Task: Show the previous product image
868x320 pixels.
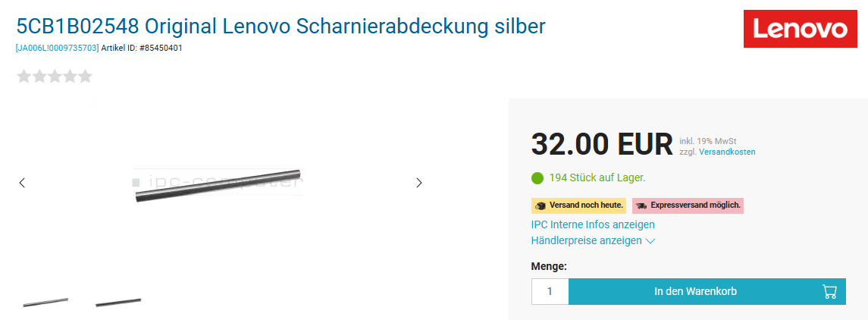Action: pyautogui.click(x=22, y=183)
